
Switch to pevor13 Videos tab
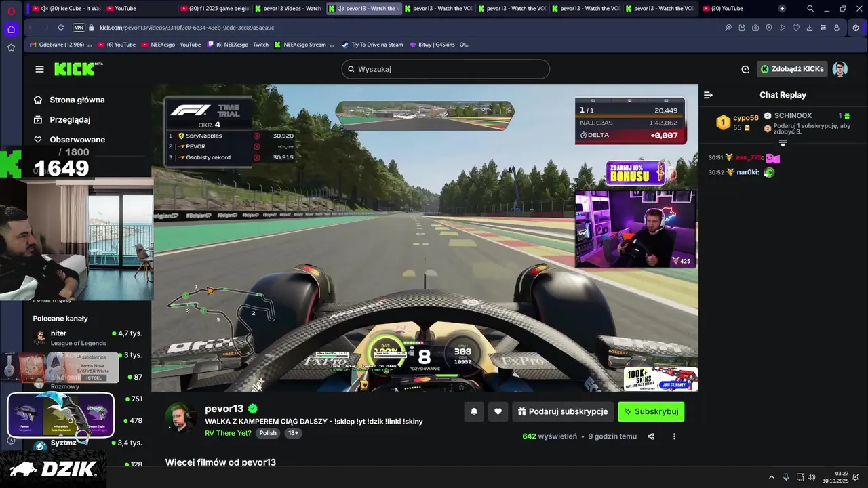click(288, 9)
